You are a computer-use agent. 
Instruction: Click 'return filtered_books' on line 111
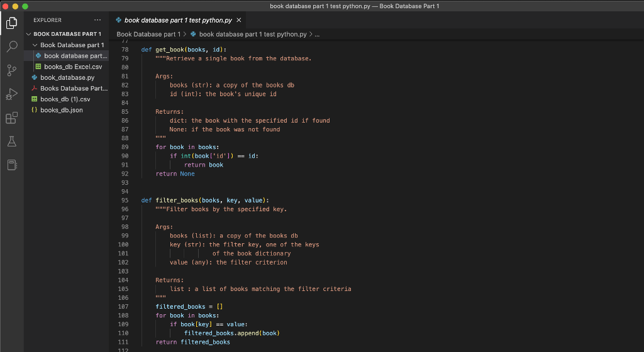coord(192,342)
